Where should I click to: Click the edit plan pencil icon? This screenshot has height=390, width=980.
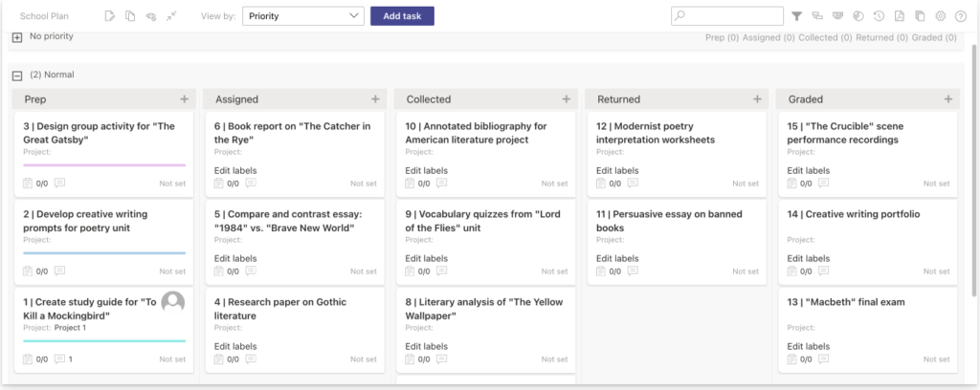tap(110, 16)
